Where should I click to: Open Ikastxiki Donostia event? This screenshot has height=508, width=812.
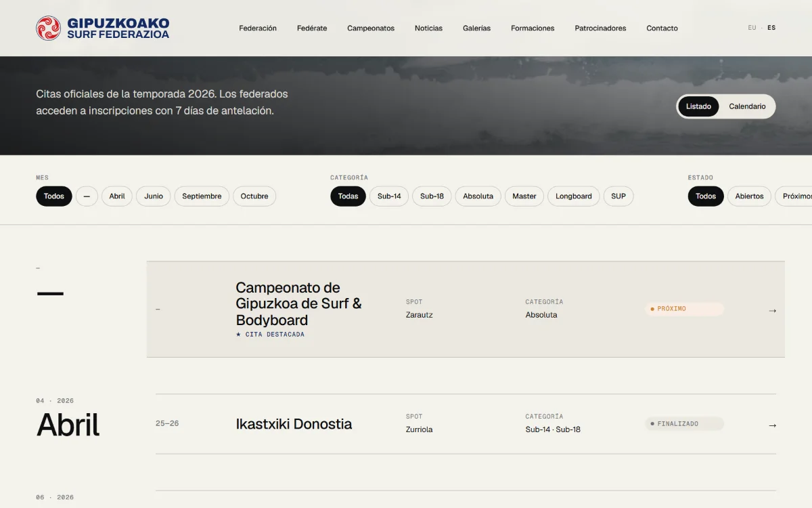click(x=294, y=424)
